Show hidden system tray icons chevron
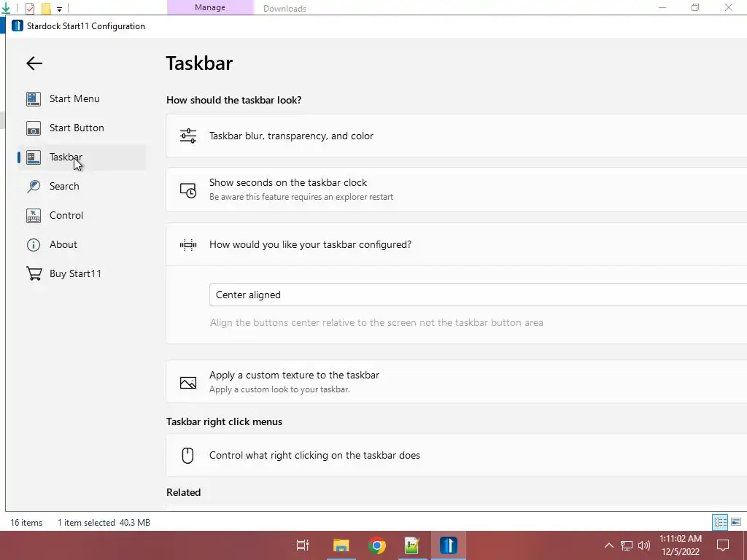The height and width of the screenshot is (560, 747). [609, 545]
